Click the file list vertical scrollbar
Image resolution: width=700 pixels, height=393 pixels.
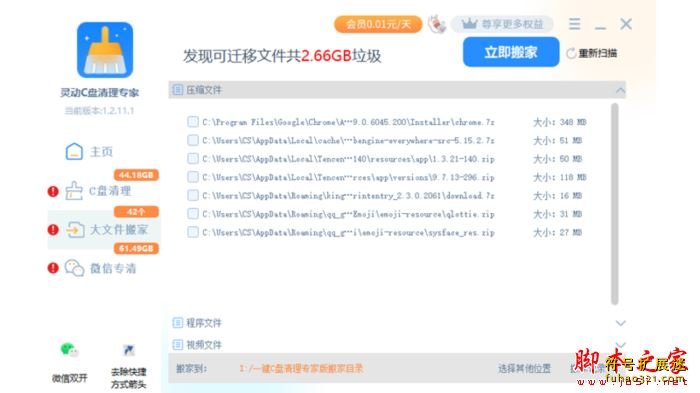coord(615,204)
